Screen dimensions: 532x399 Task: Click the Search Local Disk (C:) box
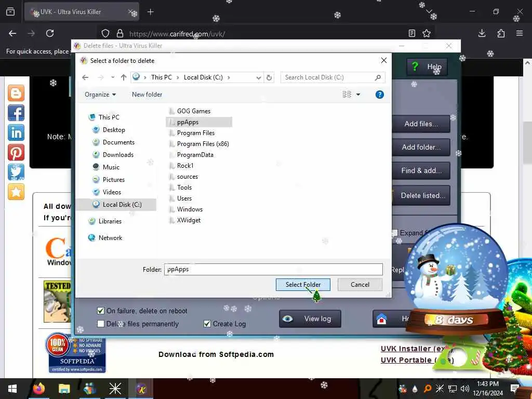point(332,78)
